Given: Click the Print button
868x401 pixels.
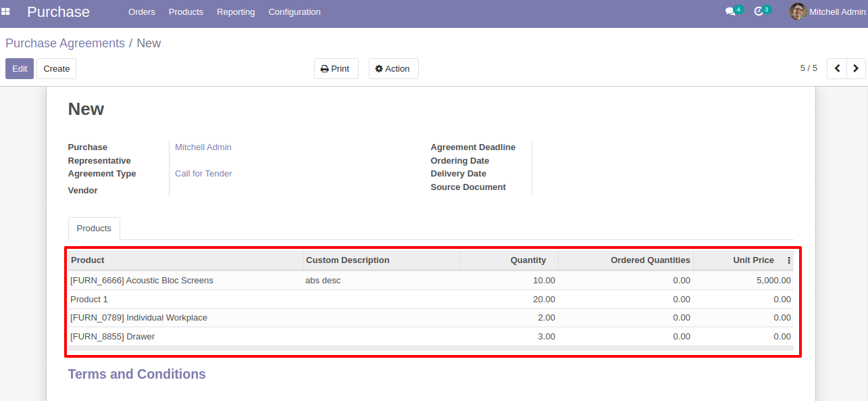Looking at the screenshot, I should (336, 68).
